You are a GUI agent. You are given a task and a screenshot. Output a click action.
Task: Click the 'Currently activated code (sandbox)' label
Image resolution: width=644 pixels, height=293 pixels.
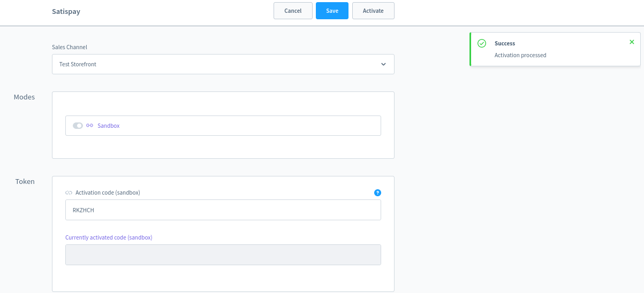pos(109,237)
